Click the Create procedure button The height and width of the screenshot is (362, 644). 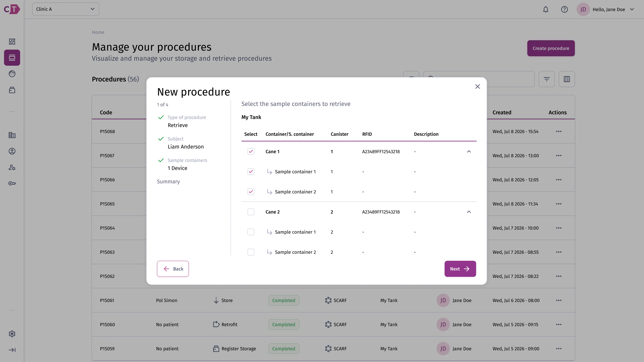point(551,48)
